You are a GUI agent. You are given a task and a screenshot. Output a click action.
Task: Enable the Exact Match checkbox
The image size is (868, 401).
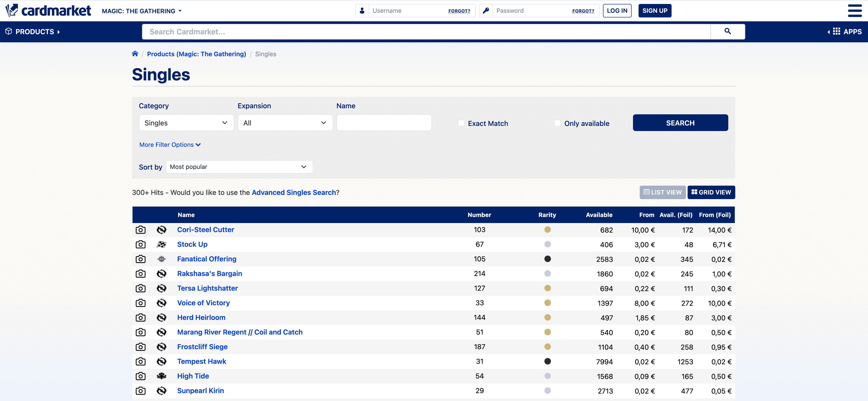pos(461,123)
